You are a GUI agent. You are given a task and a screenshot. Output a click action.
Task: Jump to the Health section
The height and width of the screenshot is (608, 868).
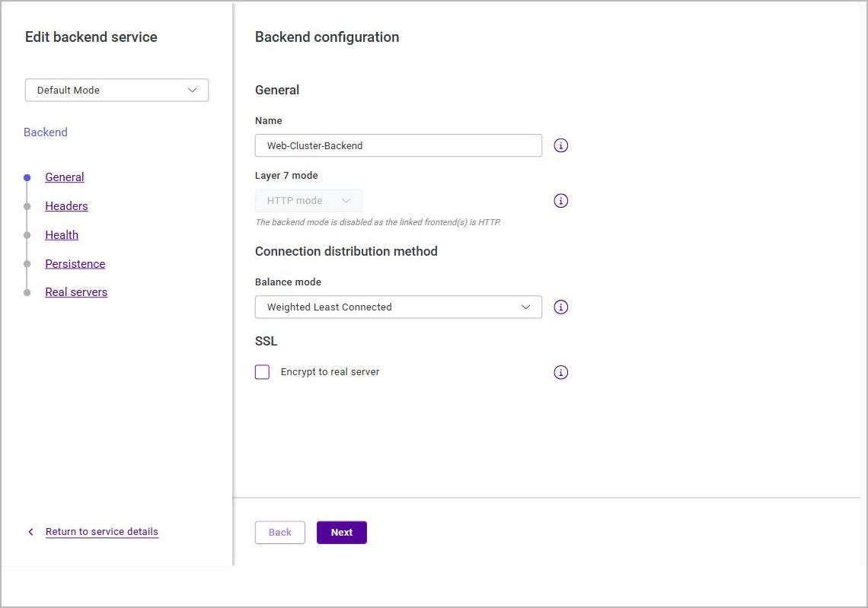[x=62, y=234]
